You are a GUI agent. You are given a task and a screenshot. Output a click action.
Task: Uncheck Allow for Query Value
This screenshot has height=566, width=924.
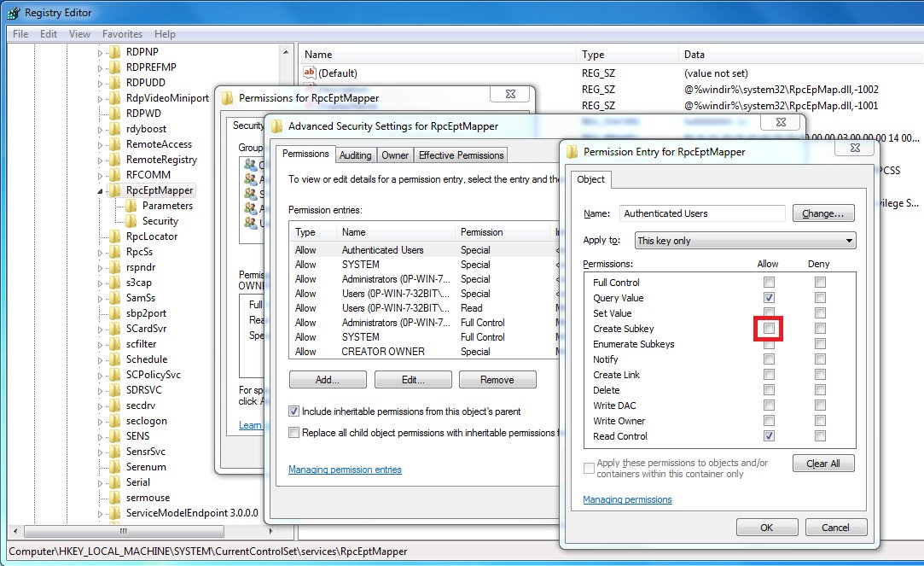[769, 298]
